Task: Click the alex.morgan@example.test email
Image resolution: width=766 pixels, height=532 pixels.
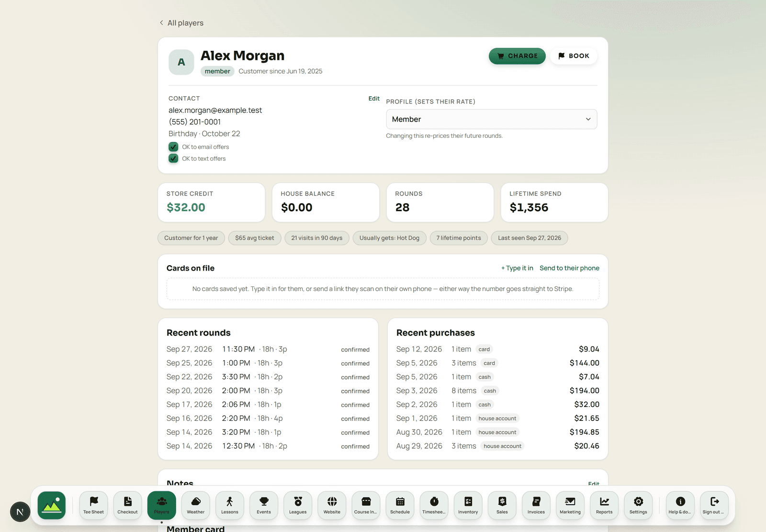Action: coord(215,110)
